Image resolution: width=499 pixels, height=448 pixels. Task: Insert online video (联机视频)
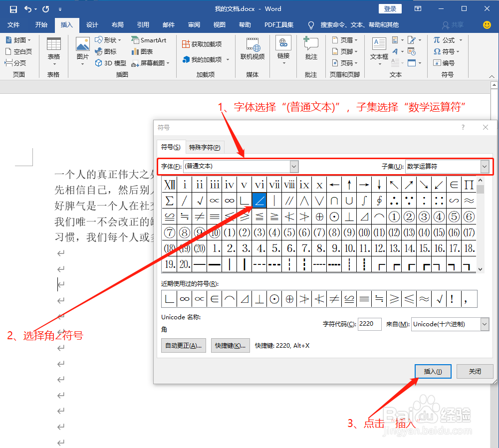click(x=252, y=49)
